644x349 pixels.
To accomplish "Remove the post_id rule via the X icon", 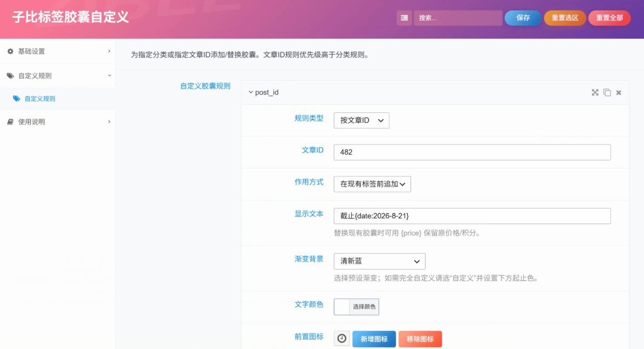I will (618, 92).
